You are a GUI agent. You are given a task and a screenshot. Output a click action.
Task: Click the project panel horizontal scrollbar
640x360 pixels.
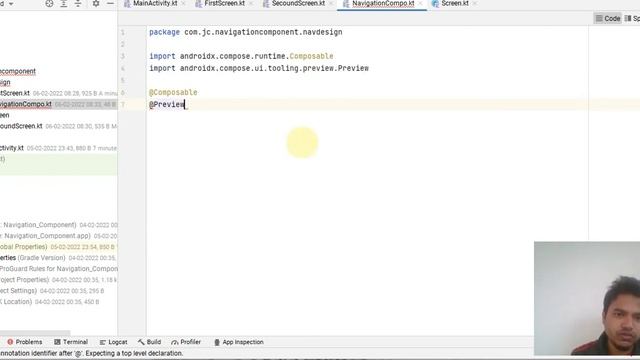pos(35,333)
